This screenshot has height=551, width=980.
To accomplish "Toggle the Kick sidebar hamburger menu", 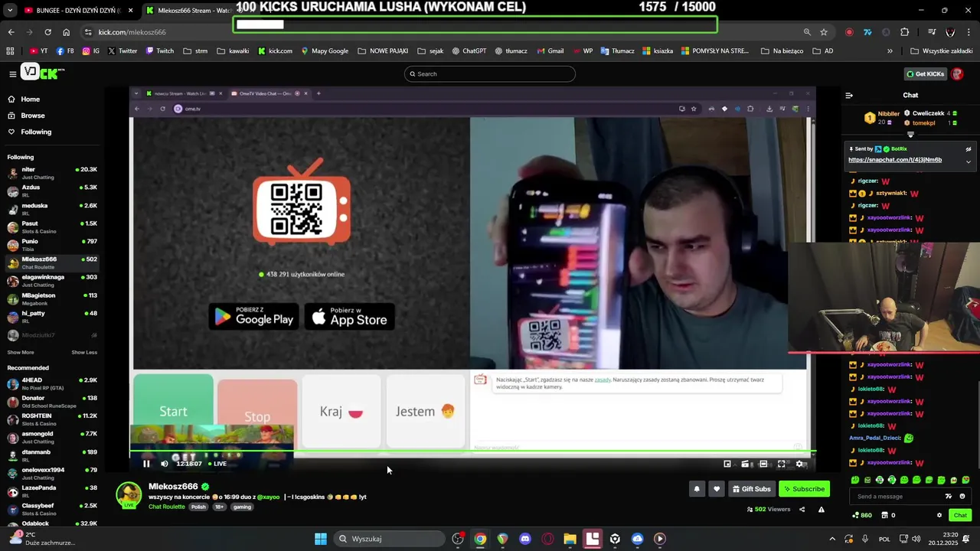I will (12, 74).
